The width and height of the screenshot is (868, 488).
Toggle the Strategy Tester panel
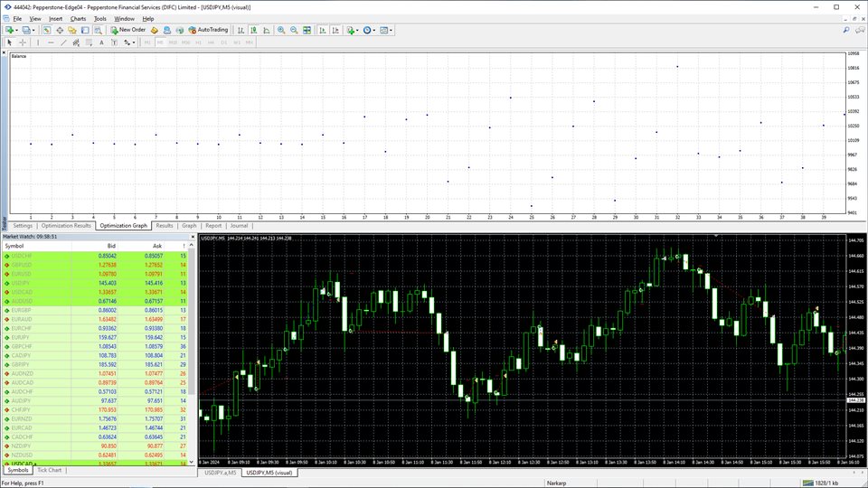(98, 30)
